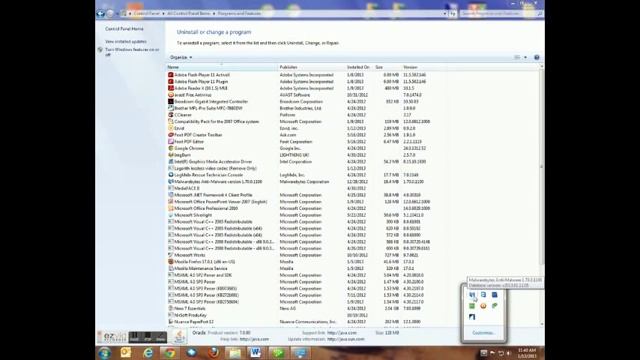
Task: Sort by the Name column header
Action: [222, 67]
